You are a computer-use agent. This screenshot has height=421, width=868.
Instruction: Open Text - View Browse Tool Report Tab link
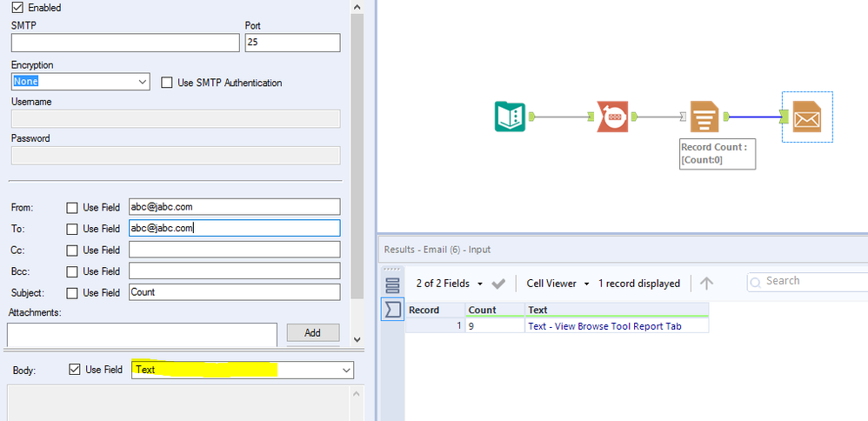point(604,326)
